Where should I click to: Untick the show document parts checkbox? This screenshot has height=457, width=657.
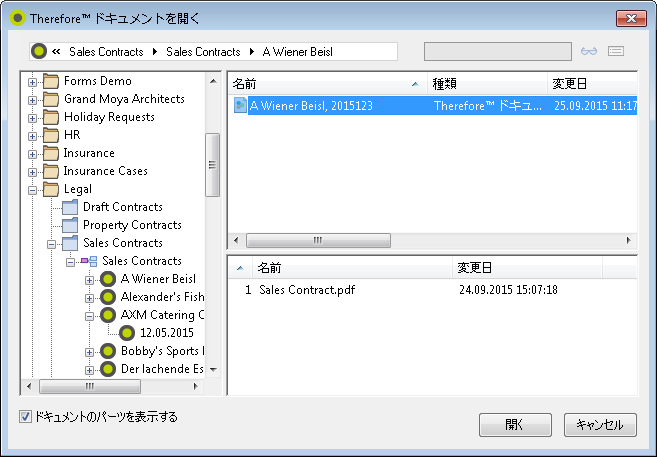25,417
